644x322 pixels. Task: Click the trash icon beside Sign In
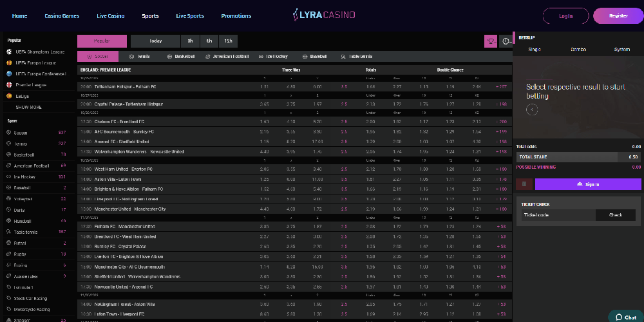point(524,184)
